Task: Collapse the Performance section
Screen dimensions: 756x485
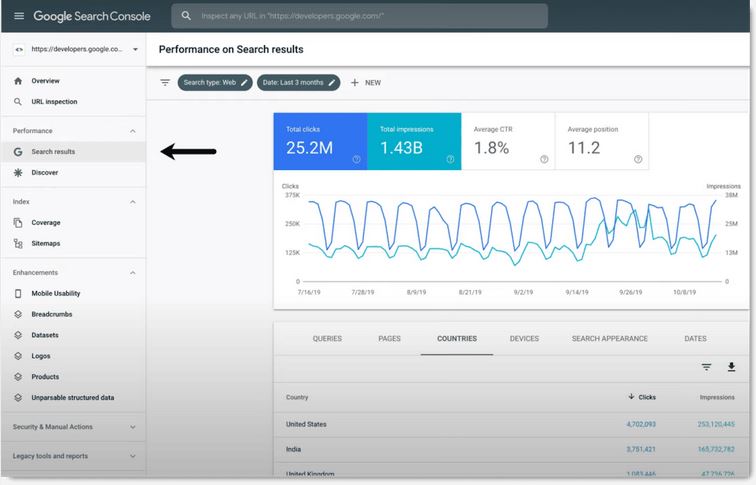Action: click(133, 131)
